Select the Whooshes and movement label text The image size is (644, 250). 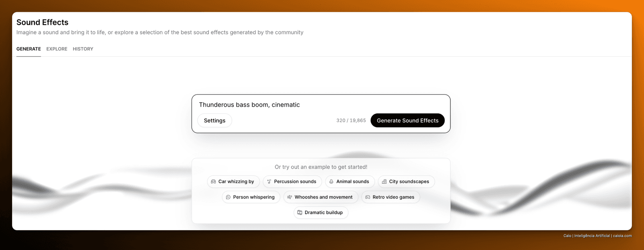click(x=324, y=197)
